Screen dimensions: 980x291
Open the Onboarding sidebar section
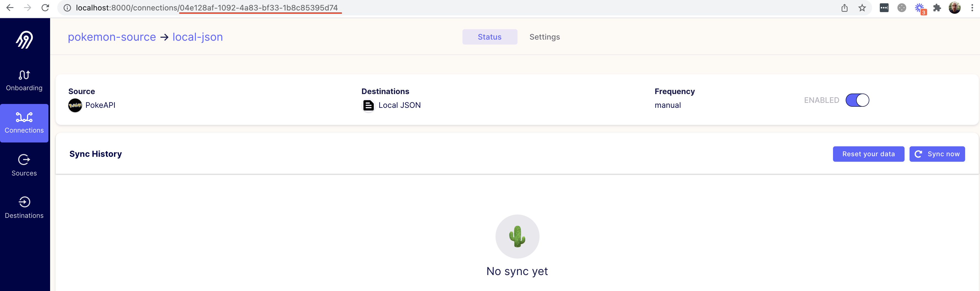coord(24,81)
